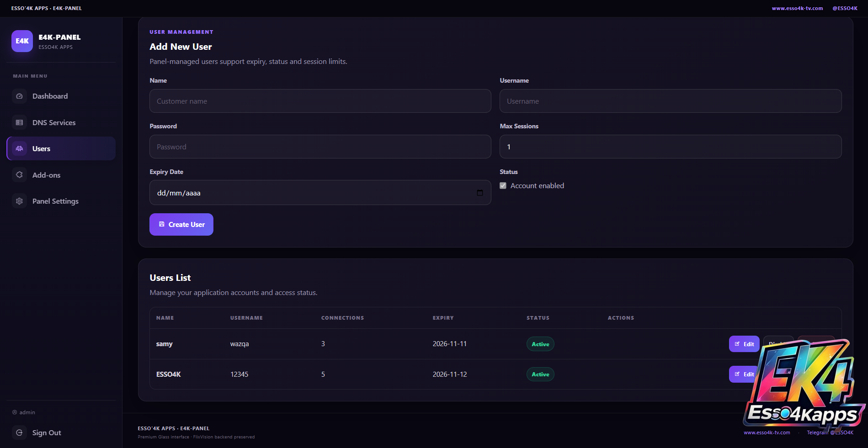Select the username cell 'wazqa'
This screenshot has width=868, height=448.
pyautogui.click(x=240, y=344)
